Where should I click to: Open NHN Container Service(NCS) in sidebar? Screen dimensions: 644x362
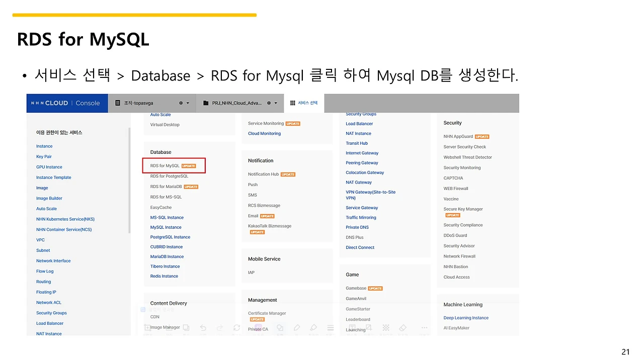[64, 230]
